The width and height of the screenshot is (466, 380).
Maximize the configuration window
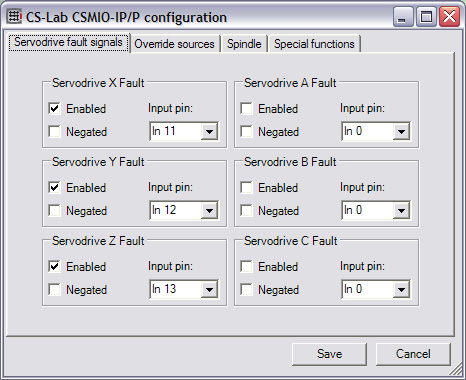click(426, 17)
